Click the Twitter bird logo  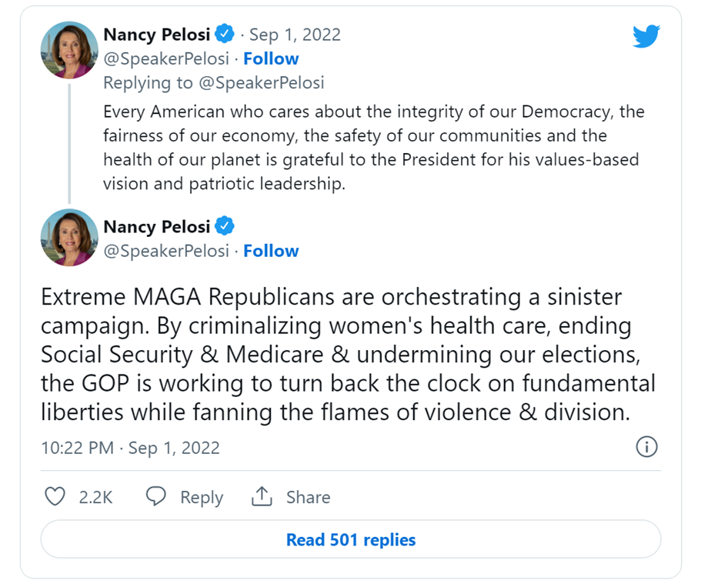(645, 36)
